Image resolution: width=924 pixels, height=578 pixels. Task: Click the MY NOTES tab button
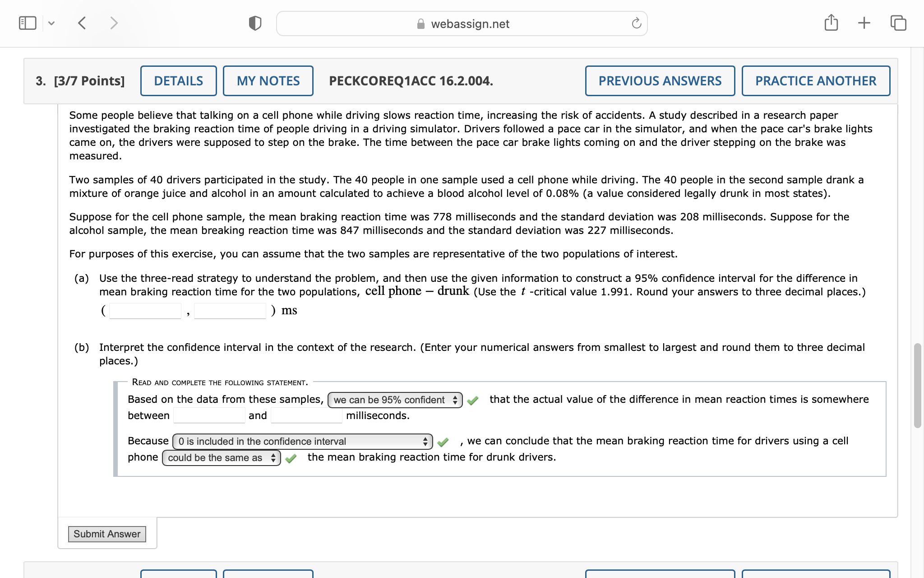click(268, 80)
